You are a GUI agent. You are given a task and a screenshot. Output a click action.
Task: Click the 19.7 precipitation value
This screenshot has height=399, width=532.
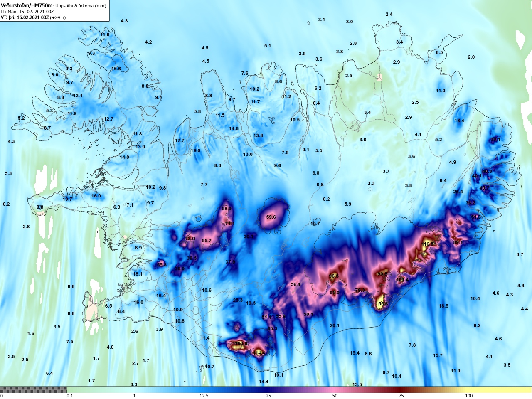[x=67, y=199]
